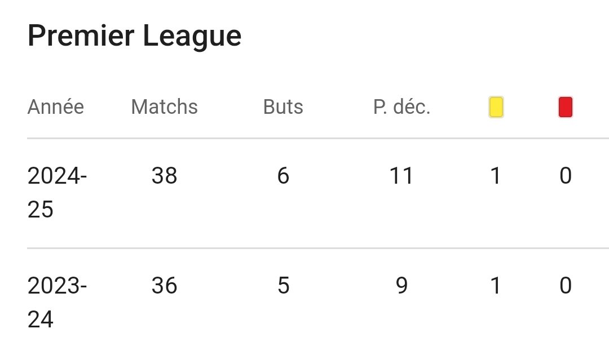609x364 pixels.
Task: Click the Année column header
Action: (x=55, y=106)
